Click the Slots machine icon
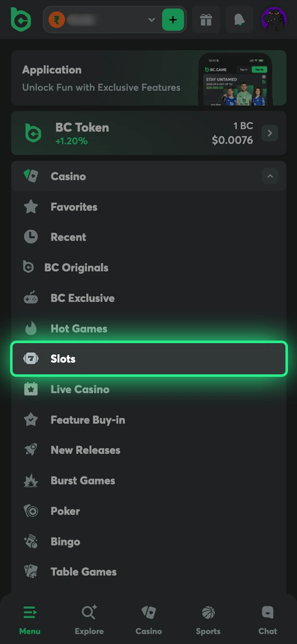 click(31, 358)
